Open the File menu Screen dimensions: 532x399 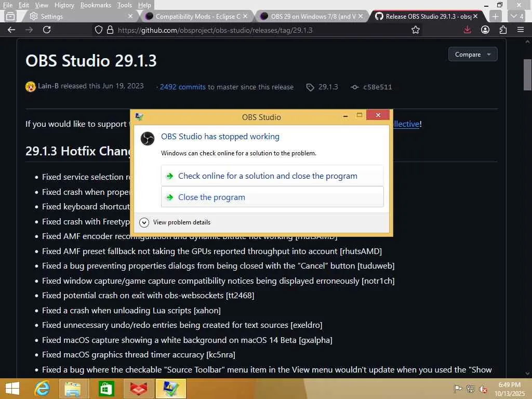tap(7, 5)
